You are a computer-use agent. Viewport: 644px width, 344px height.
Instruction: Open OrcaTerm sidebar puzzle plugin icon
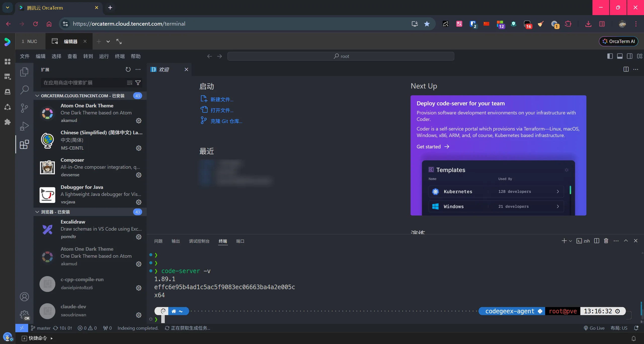(8, 122)
